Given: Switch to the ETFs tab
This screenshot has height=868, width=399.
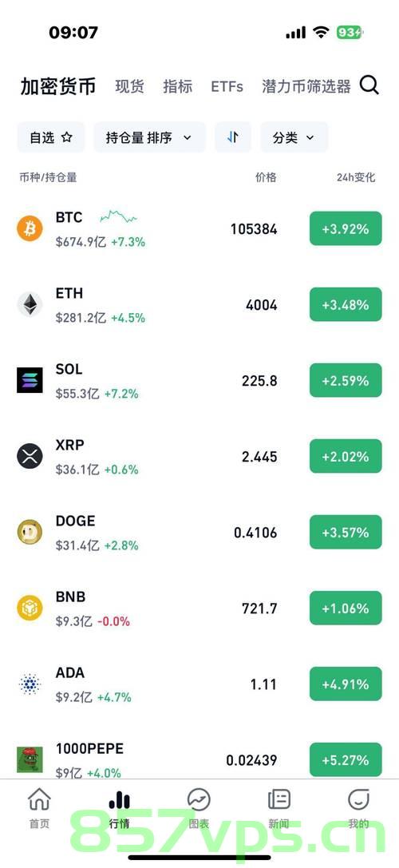Looking at the screenshot, I should pos(227,86).
